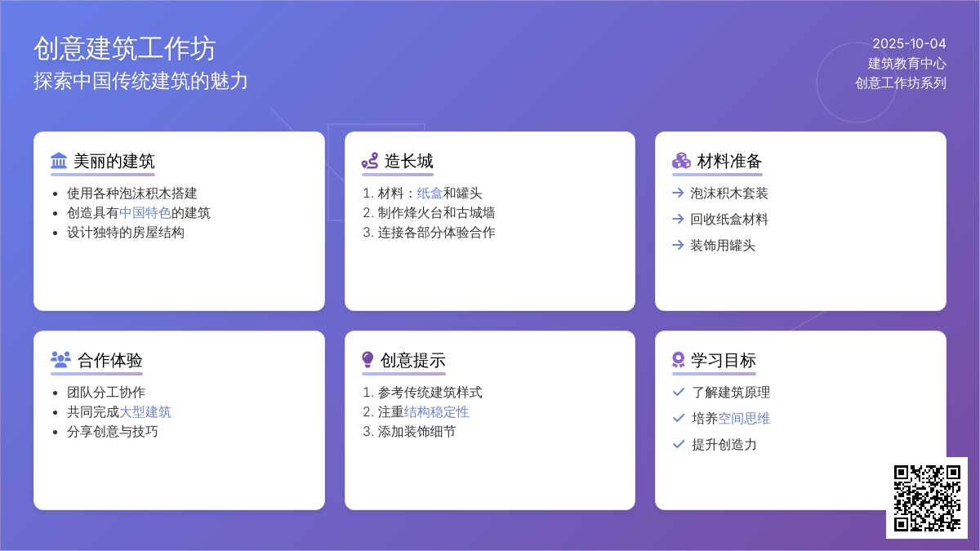Click the arrow icon before 装饰用罐头

(678, 246)
